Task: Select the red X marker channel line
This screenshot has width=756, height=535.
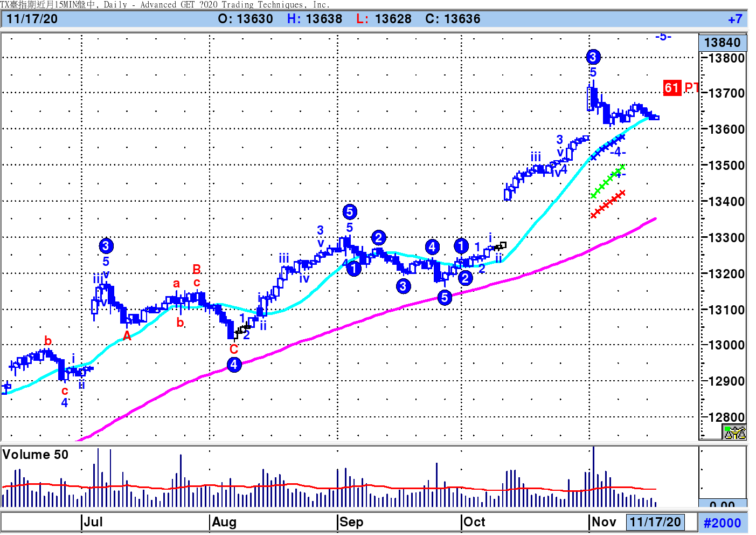Action: tap(607, 204)
